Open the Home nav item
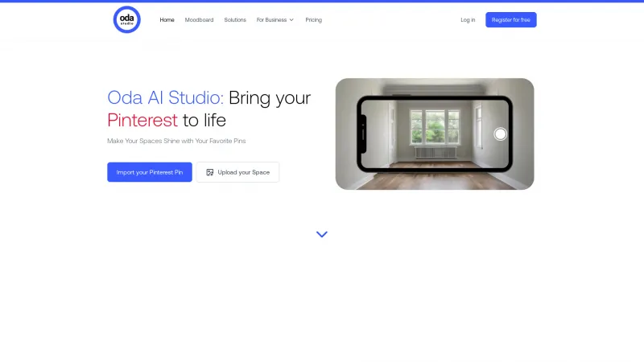The height and width of the screenshot is (362, 644). pos(167,19)
